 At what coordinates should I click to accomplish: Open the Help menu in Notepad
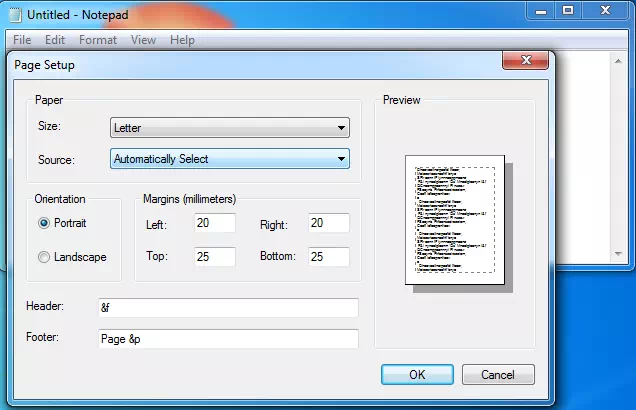pos(182,40)
